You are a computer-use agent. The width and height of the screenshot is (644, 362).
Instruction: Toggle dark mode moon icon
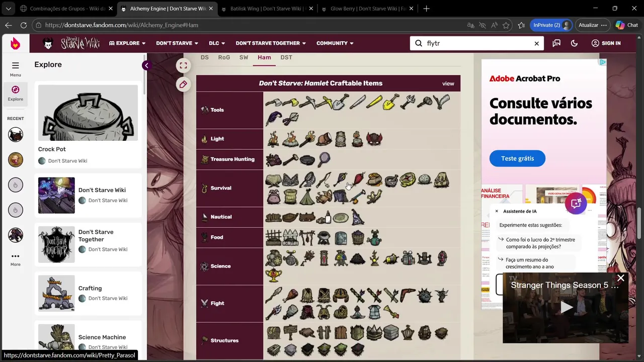point(574,43)
